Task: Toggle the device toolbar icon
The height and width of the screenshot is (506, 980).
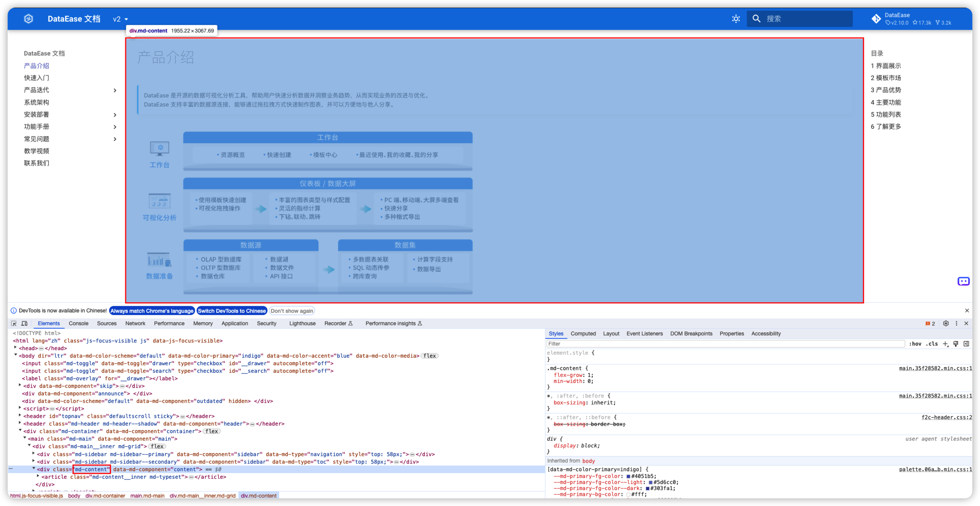Action: [25, 323]
